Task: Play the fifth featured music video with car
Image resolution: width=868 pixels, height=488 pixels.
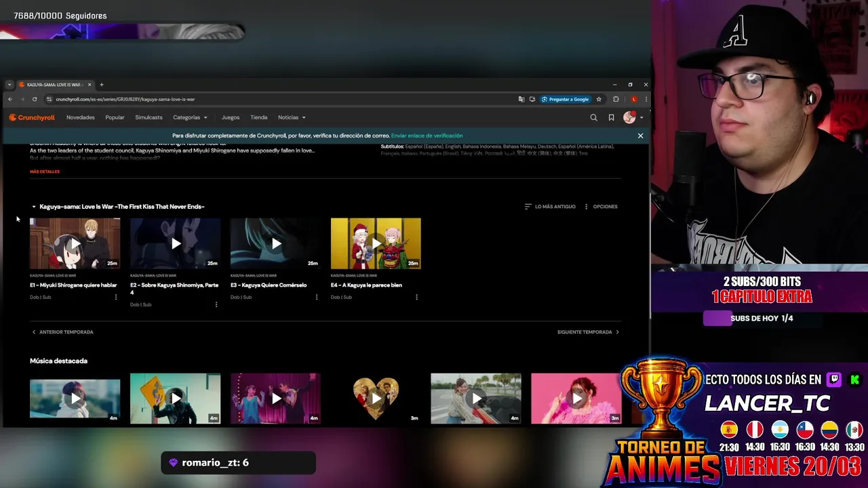Action: (x=476, y=399)
